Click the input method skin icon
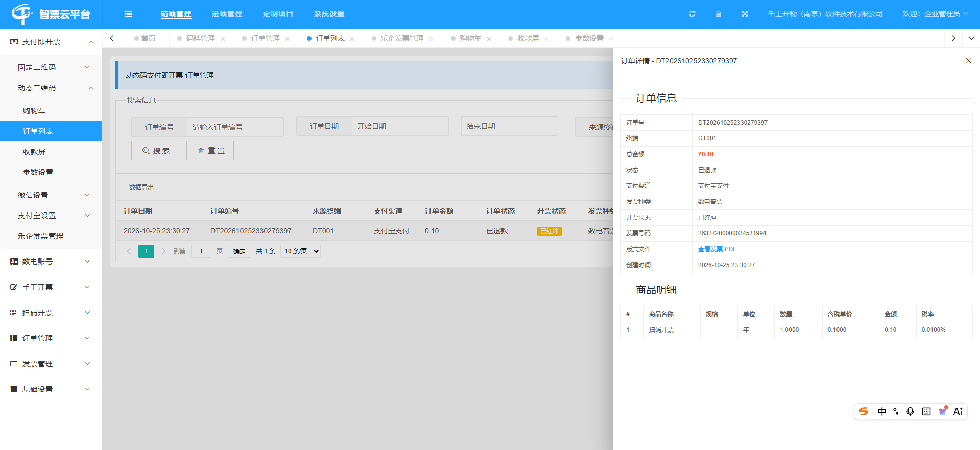The height and width of the screenshot is (450, 980). point(943,411)
